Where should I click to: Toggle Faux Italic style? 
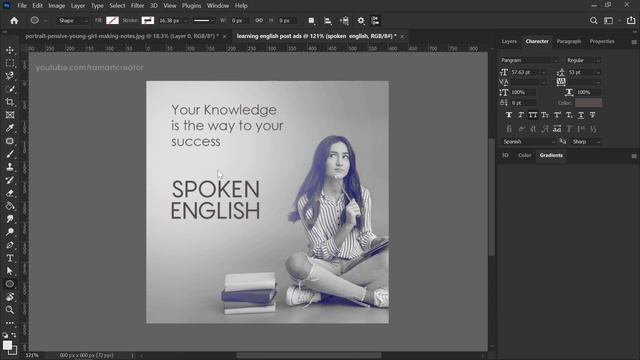coord(521,115)
